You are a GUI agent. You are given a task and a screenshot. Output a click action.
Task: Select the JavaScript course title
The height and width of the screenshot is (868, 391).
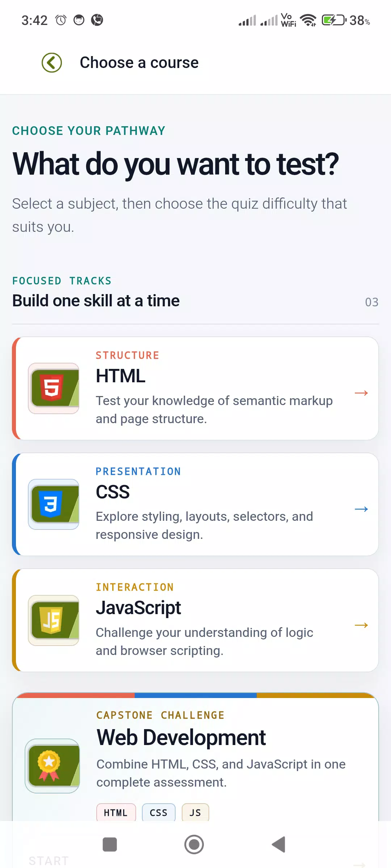coord(138,608)
